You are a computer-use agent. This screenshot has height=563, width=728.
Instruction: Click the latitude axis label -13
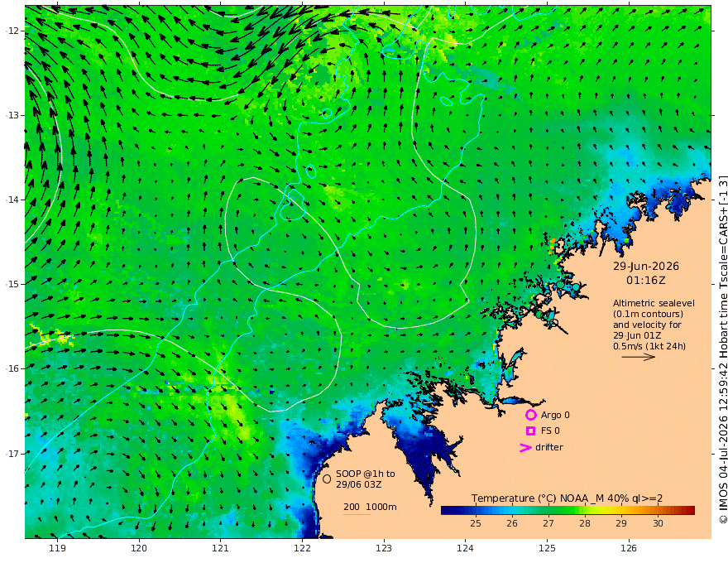tap(12, 115)
